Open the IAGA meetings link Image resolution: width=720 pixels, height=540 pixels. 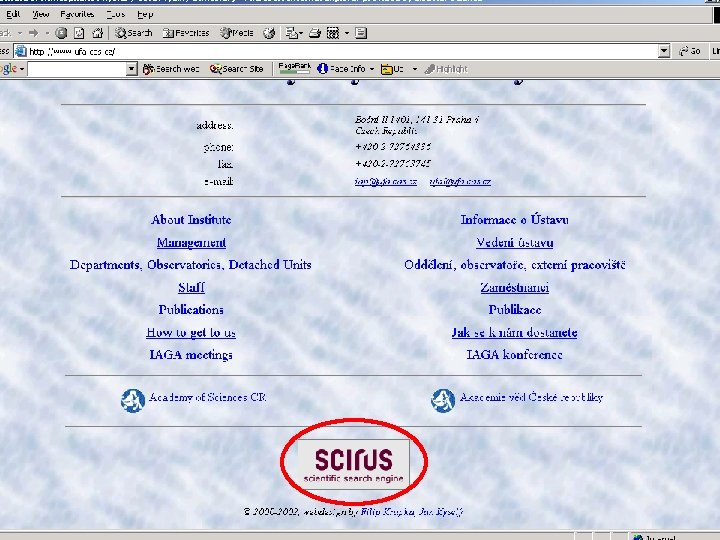point(191,355)
